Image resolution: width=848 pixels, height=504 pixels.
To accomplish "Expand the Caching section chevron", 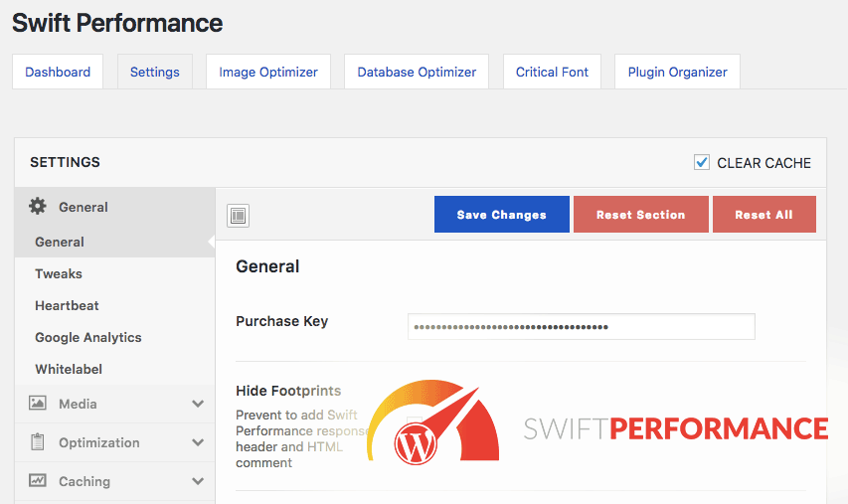I will click(198, 481).
